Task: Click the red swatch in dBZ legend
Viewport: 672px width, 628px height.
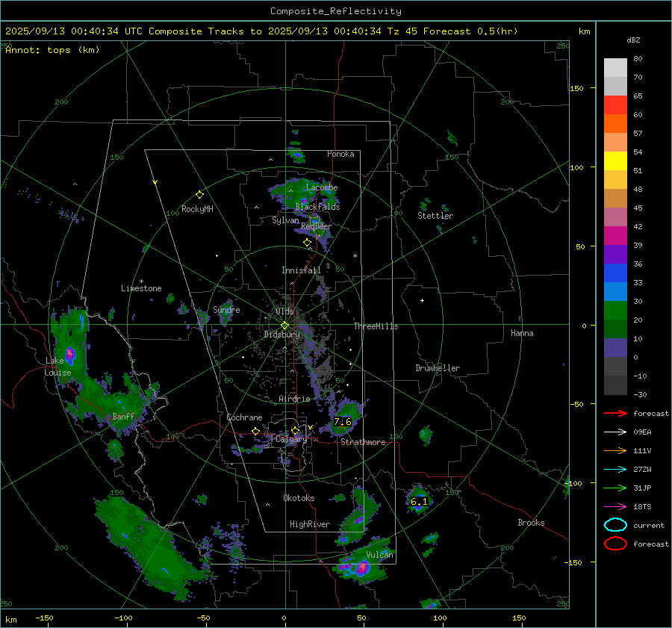Action: coord(615,105)
